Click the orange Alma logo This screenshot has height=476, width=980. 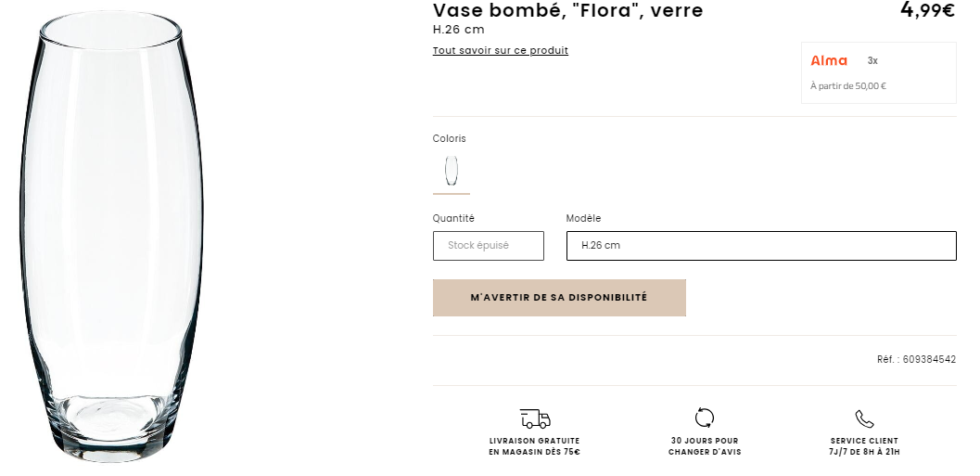click(829, 60)
